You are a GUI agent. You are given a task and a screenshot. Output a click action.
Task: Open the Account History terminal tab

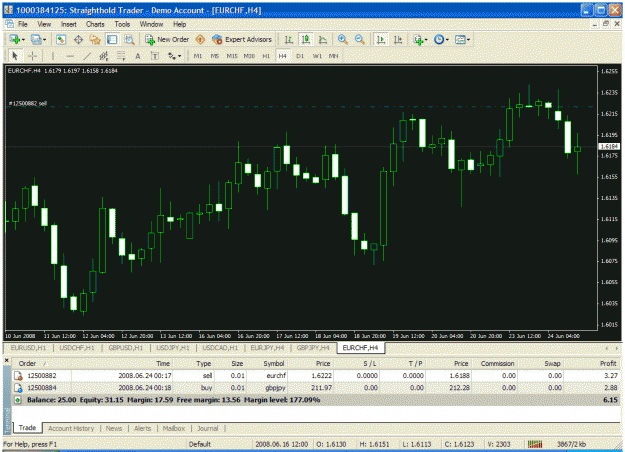tap(71, 428)
